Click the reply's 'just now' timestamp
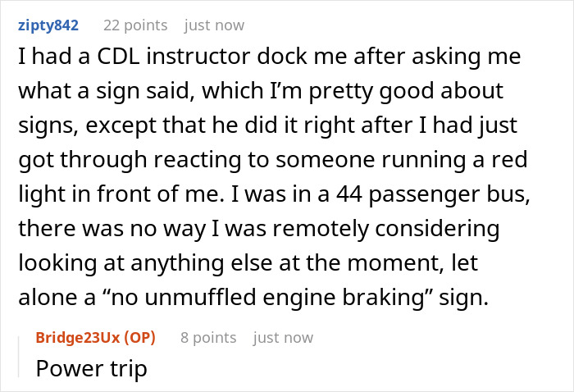Image resolution: width=574 pixels, height=392 pixels. pyautogui.click(x=283, y=337)
